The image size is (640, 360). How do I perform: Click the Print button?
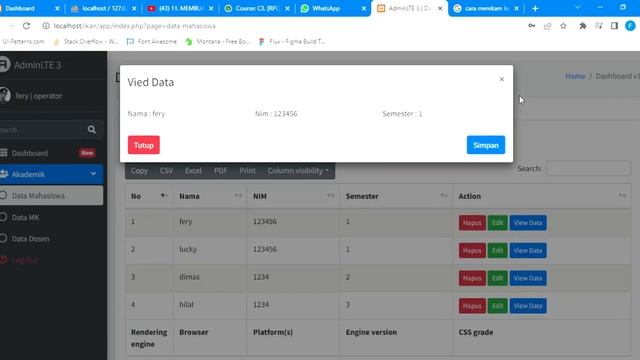point(247,171)
